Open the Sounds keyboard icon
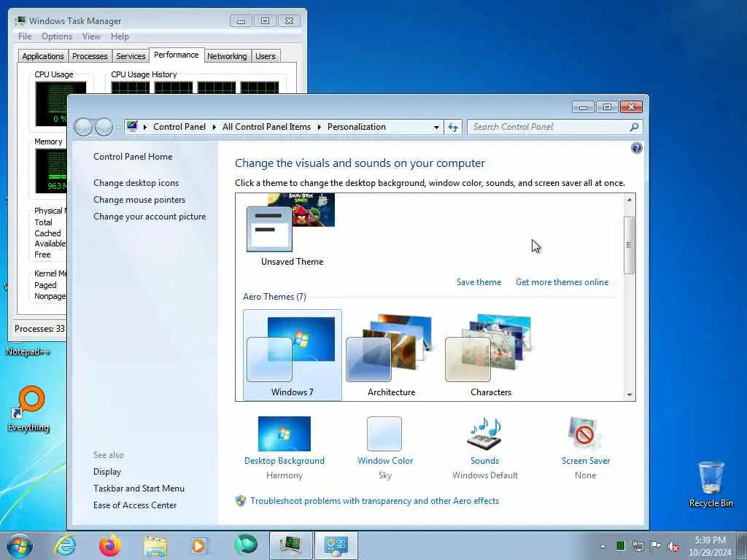747x560 pixels. [484, 433]
